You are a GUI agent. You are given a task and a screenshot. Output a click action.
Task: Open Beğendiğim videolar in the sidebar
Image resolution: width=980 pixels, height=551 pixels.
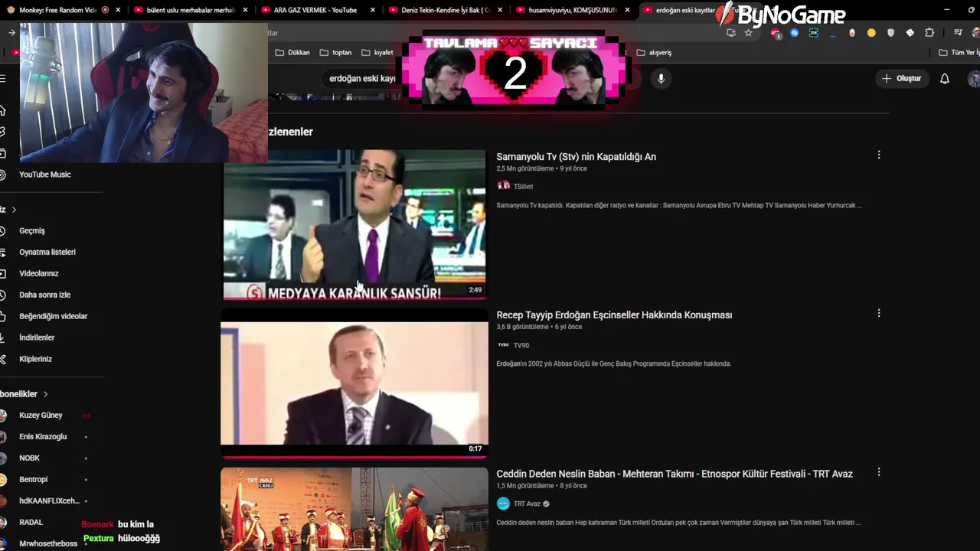[x=54, y=316]
